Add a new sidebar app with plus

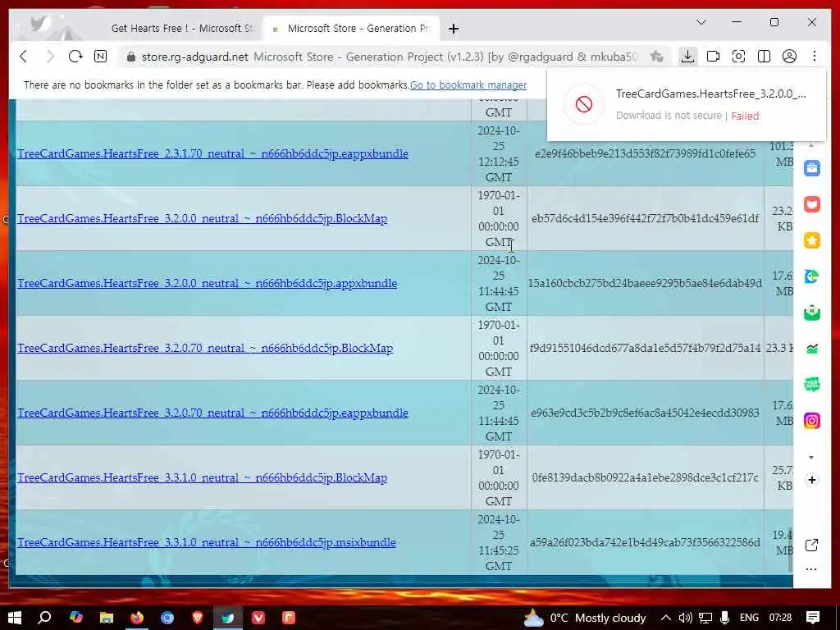(x=811, y=480)
